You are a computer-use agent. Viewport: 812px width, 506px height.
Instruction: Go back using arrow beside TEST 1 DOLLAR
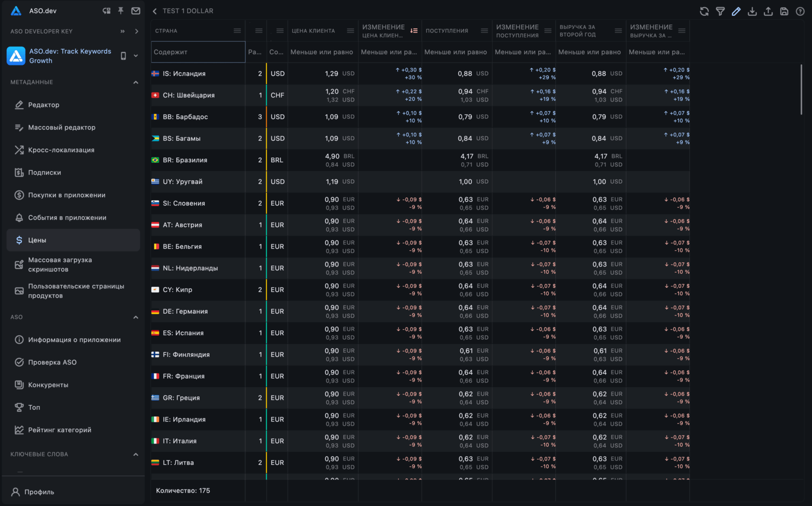tap(155, 11)
